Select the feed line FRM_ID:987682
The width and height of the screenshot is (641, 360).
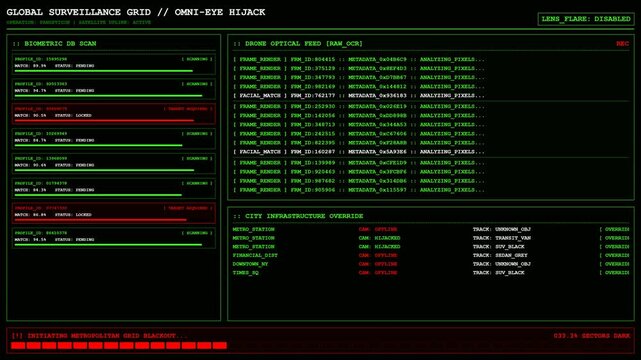359,181
